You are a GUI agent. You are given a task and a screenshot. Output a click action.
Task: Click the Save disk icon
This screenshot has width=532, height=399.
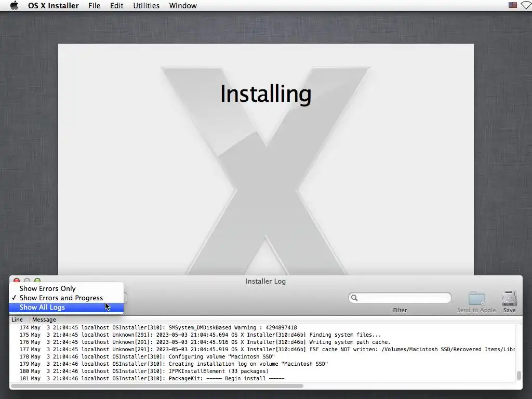pyautogui.click(x=509, y=299)
